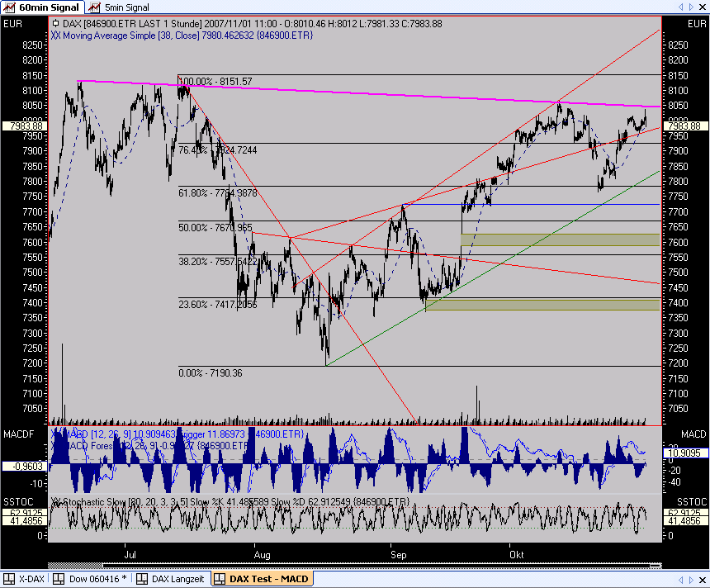This screenshot has height=588, width=710.
Task: Click the layout icon beside DAX Langzeit
Action: point(142,579)
